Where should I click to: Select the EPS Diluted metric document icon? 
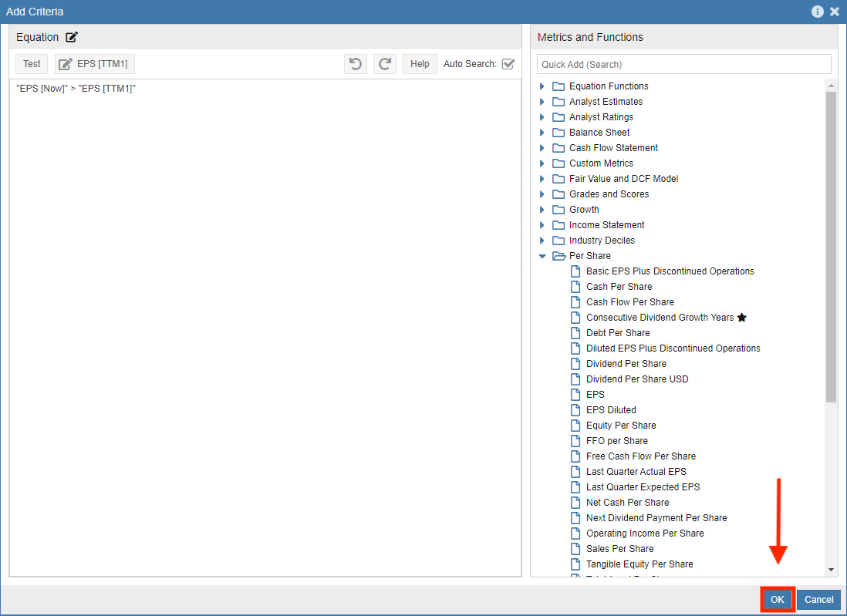575,410
